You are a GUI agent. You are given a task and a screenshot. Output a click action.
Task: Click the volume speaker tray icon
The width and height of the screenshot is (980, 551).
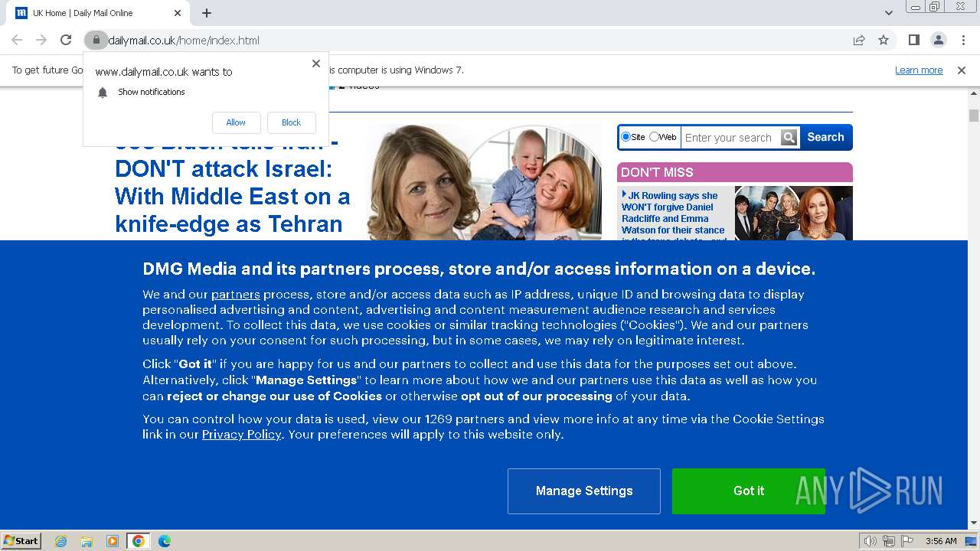(x=871, y=541)
